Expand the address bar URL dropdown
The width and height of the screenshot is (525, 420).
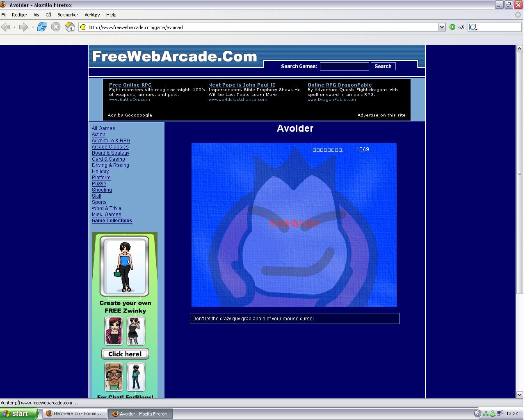tap(442, 27)
